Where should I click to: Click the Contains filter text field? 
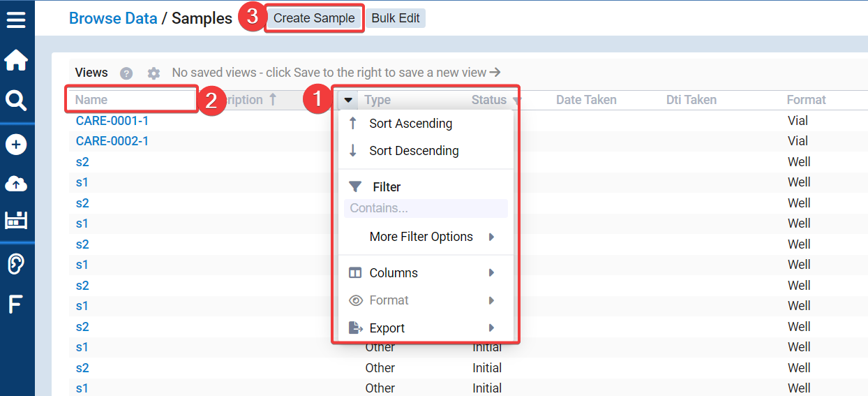pos(426,208)
